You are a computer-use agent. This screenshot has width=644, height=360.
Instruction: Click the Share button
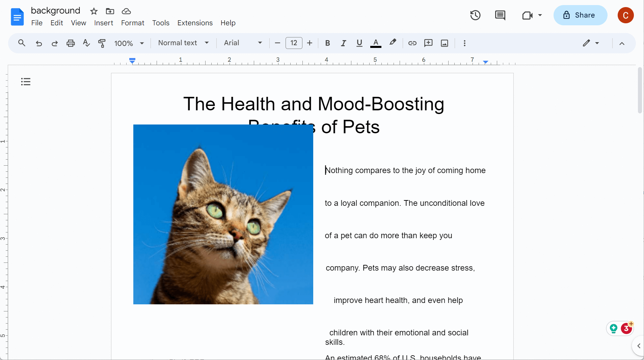pos(580,15)
